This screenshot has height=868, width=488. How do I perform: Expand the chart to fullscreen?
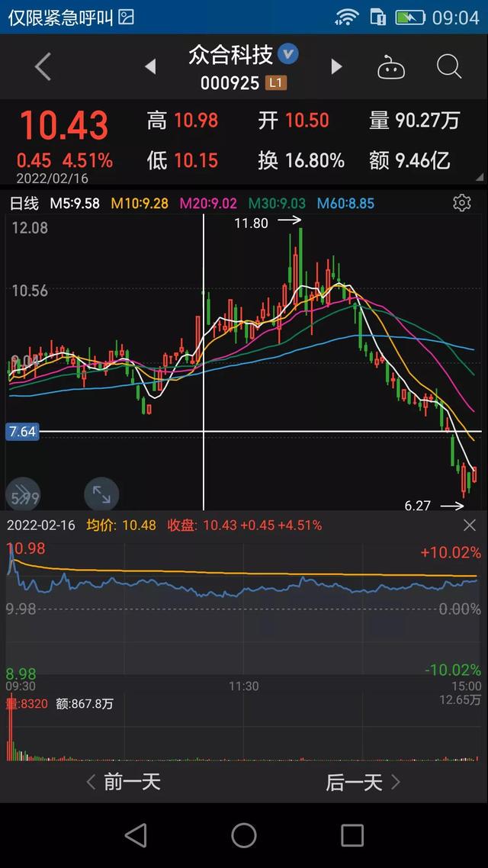pyautogui.click(x=101, y=494)
